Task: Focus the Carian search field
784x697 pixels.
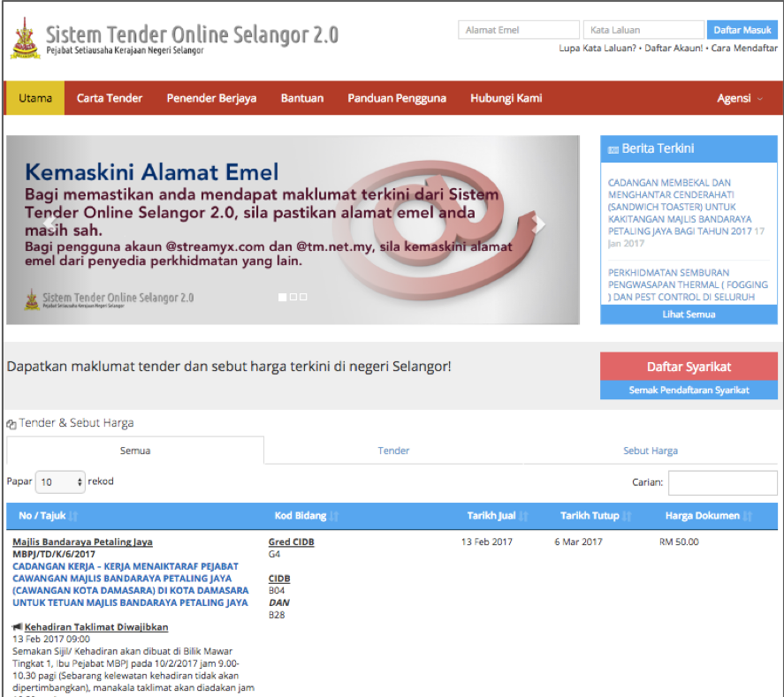Action: [x=722, y=482]
